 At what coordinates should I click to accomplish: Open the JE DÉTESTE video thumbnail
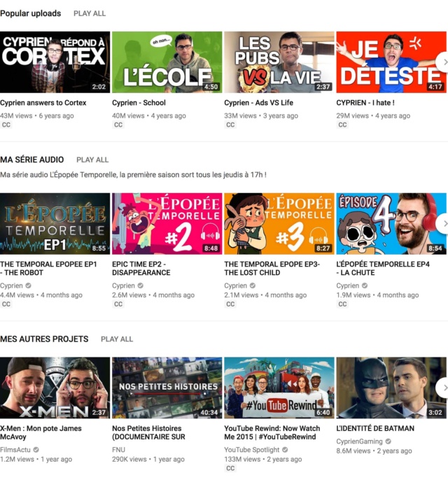tap(391, 62)
